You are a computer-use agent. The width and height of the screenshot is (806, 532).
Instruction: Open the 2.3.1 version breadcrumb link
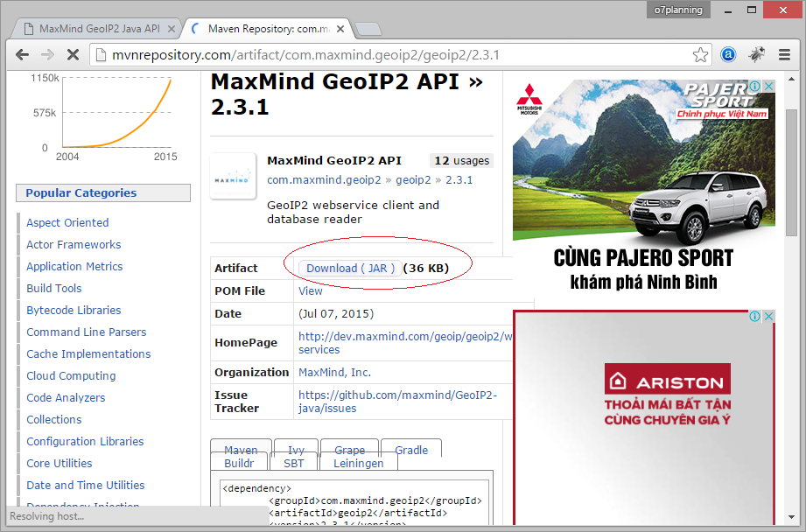[459, 180]
